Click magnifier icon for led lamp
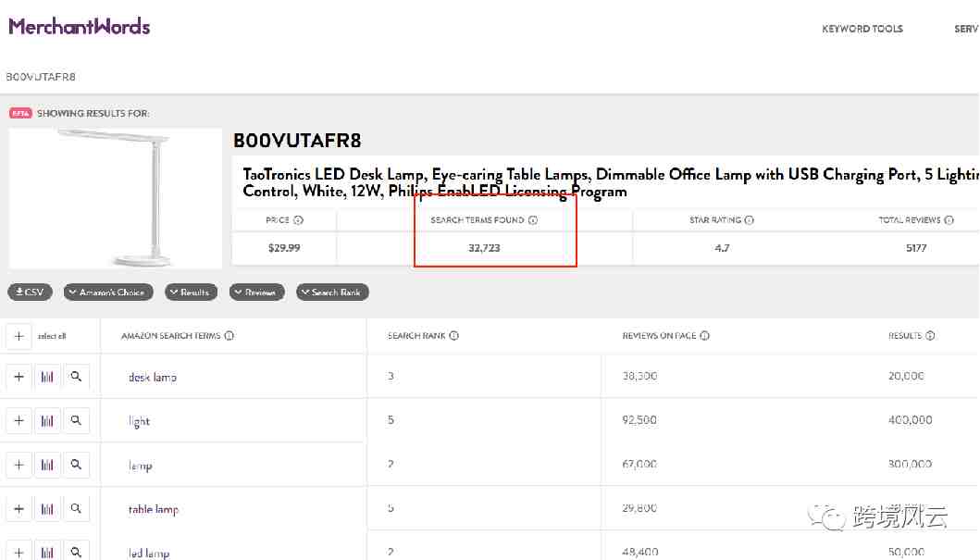Screen dimensions: 980x560 [76, 552]
